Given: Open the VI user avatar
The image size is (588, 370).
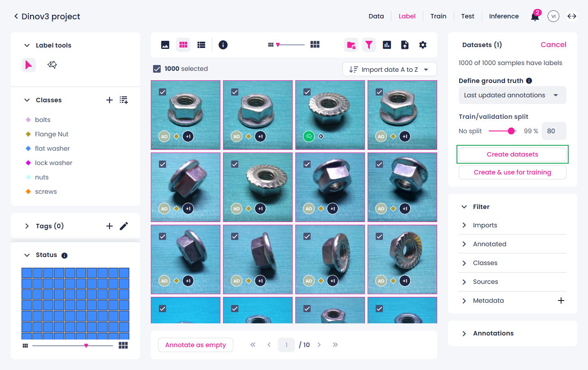Looking at the screenshot, I should coord(553,16).
